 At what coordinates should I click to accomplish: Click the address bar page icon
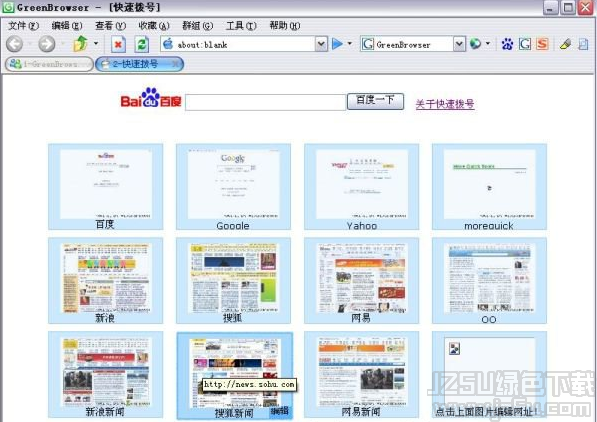tap(168, 44)
